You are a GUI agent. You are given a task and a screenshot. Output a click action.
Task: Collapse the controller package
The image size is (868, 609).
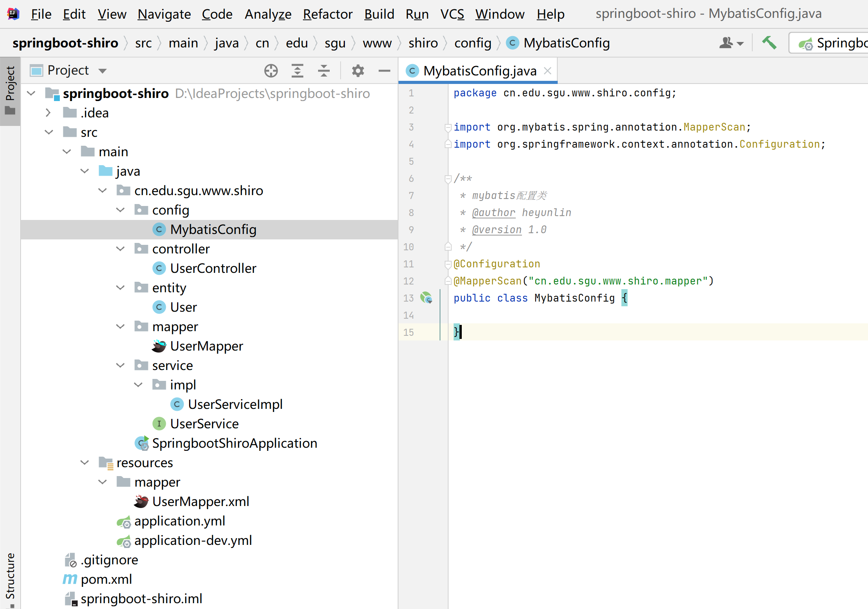(x=120, y=249)
